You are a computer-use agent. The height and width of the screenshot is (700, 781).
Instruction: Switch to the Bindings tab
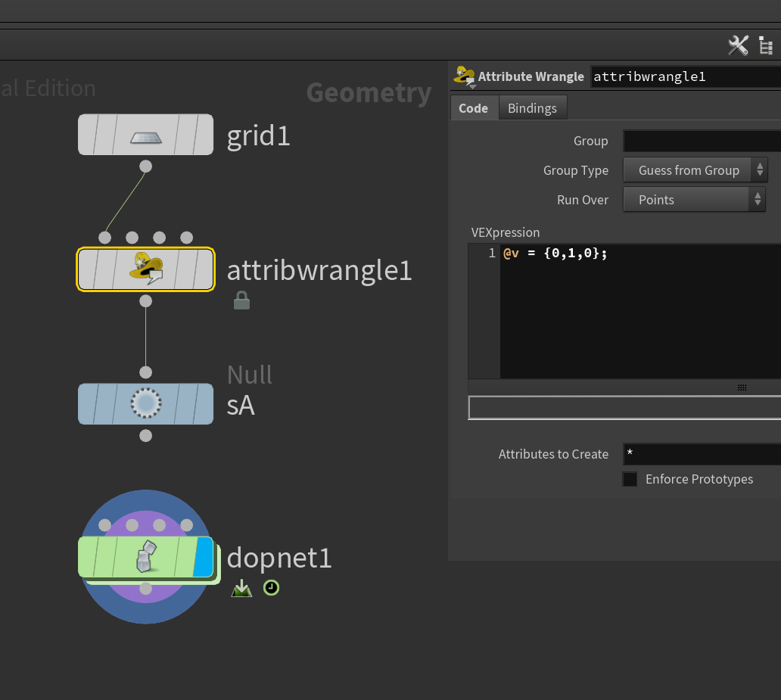533,108
